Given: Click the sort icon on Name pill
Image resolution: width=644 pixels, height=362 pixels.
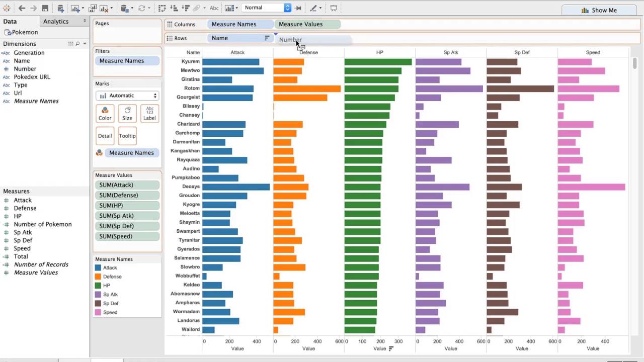Looking at the screenshot, I should tap(267, 38).
